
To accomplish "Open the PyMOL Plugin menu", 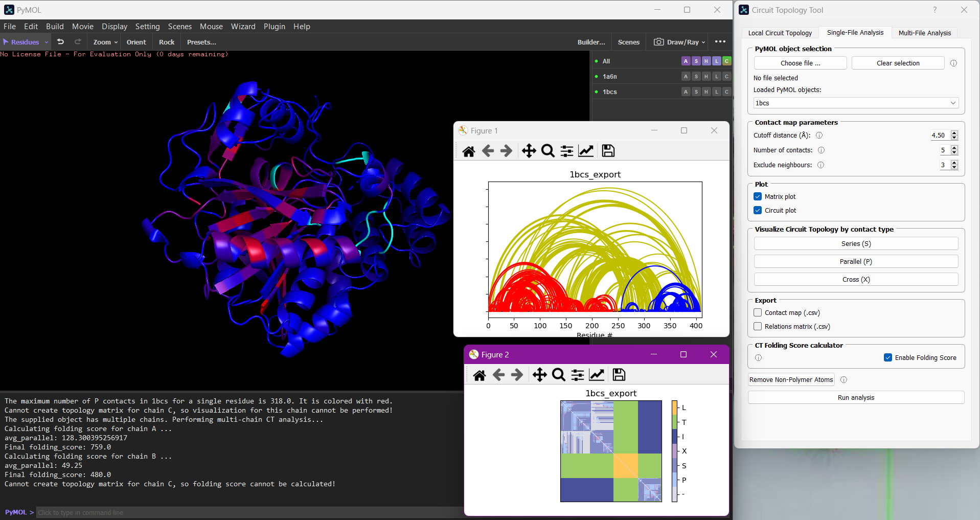I will click(275, 27).
